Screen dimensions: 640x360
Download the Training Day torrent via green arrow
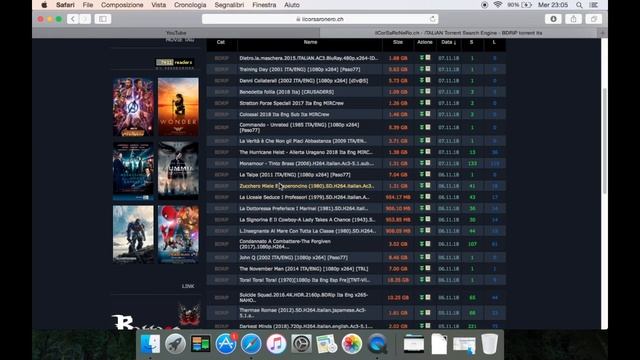(x=422, y=69)
